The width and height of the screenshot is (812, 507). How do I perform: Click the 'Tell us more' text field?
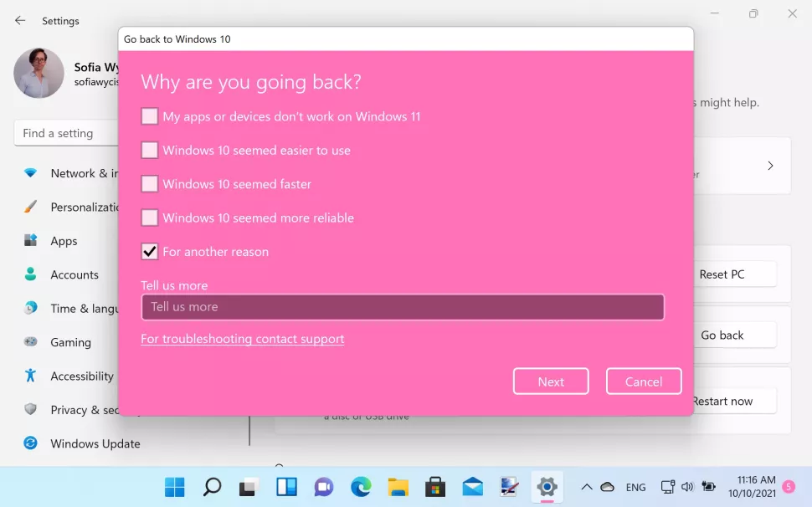click(403, 307)
